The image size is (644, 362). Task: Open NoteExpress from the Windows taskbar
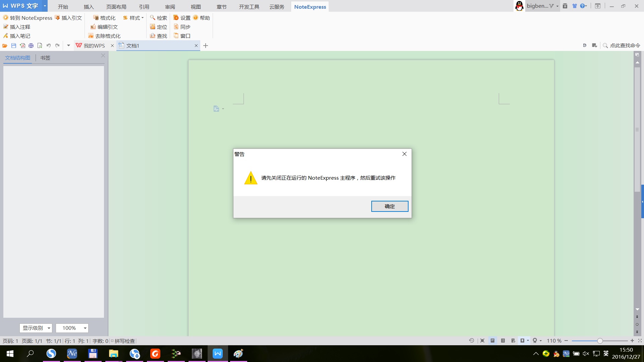click(x=72, y=353)
